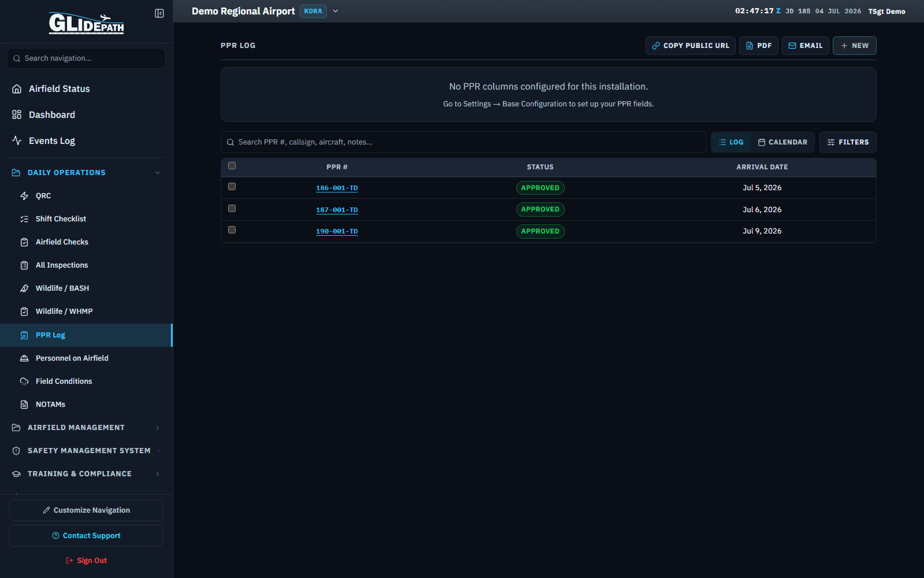Viewport: 924px width, 578px height.
Task: Click the NOTAMs document icon
Action: pyautogui.click(x=24, y=405)
